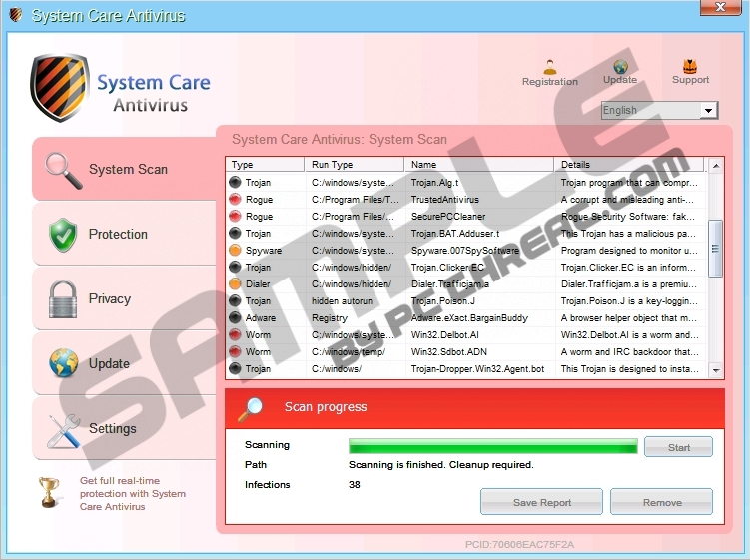Switch to the Privacy tab

(x=125, y=298)
